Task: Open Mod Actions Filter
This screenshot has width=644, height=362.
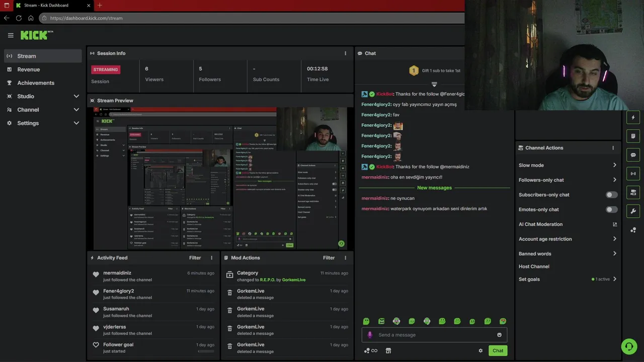Action: click(329, 258)
